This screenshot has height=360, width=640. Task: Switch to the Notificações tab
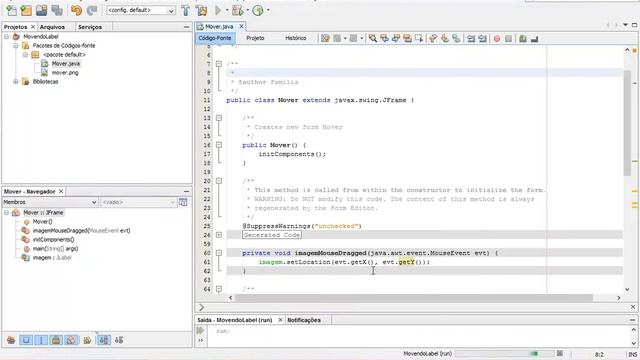[x=304, y=320]
